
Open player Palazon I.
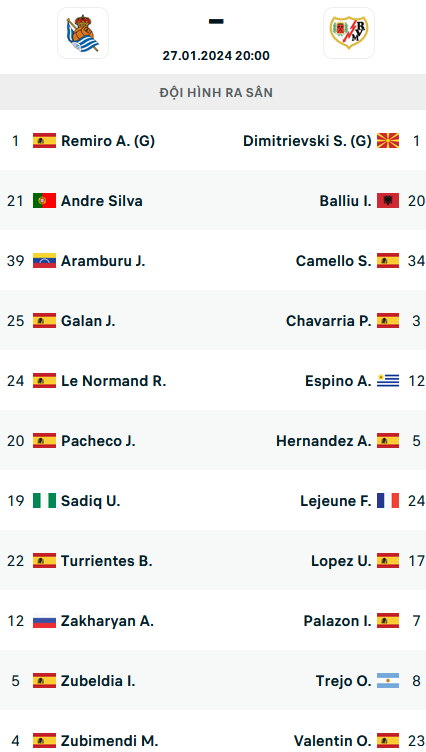(338, 621)
